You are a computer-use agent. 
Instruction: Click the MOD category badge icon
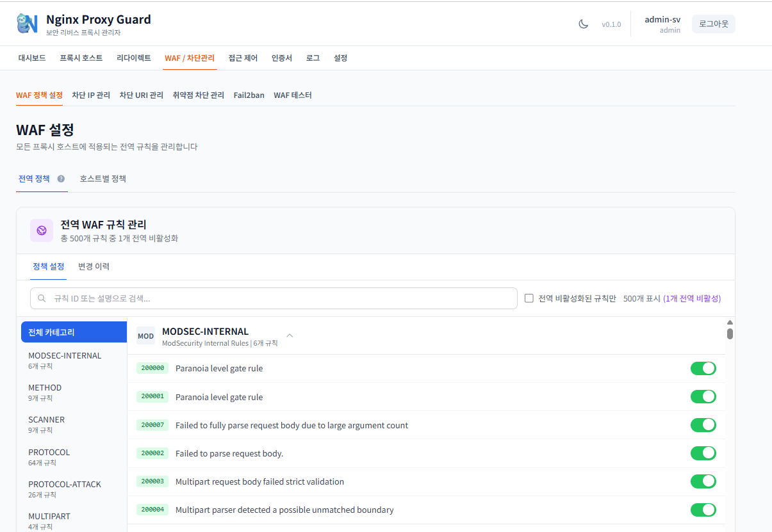[x=145, y=335]
